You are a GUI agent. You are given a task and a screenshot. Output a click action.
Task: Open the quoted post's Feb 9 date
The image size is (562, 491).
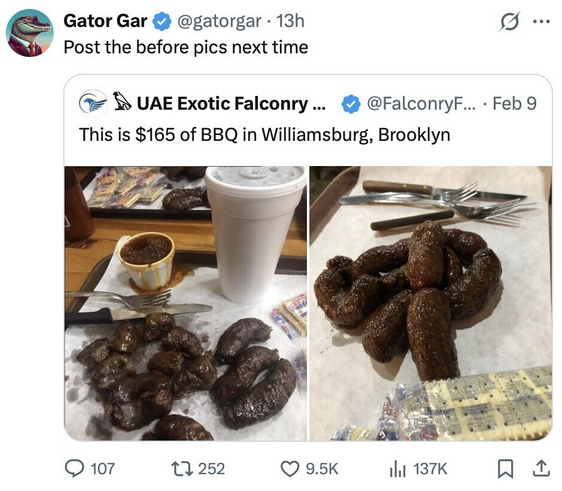[x=514, y=104]
